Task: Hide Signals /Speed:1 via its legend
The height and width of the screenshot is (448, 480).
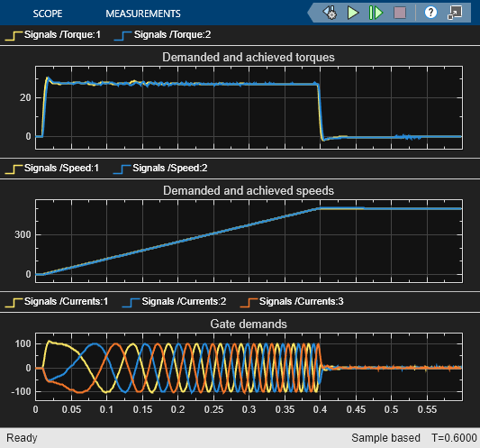Action: (51, 169)
